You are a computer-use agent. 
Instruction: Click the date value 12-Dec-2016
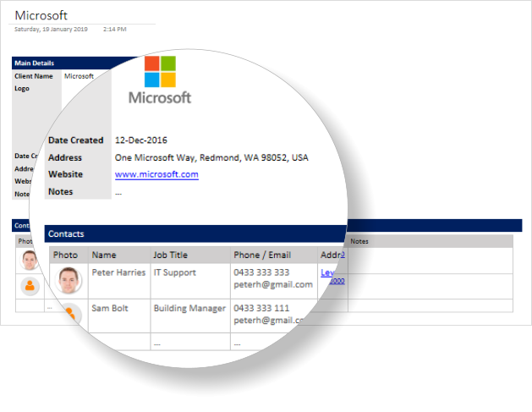(140, 140)
